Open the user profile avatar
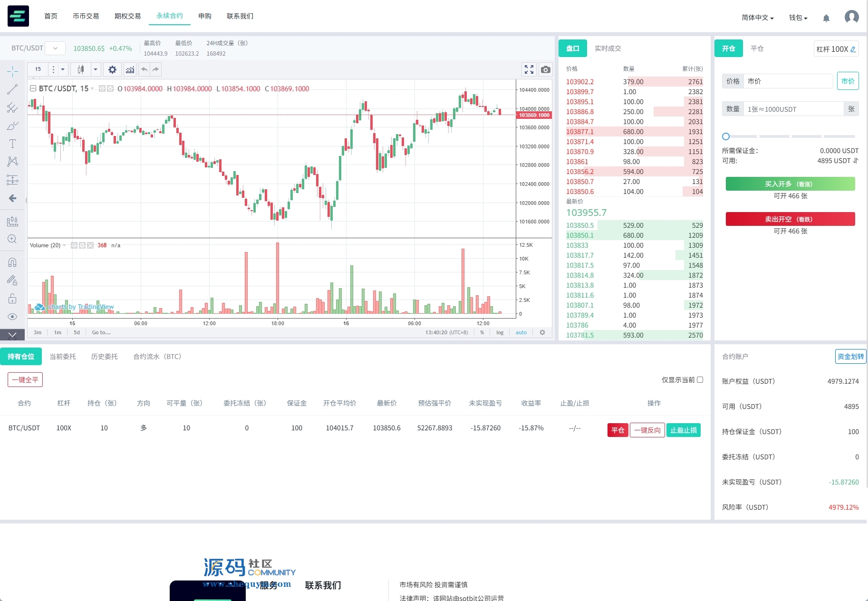The image size is (868, 601). [x=851, y=17]
